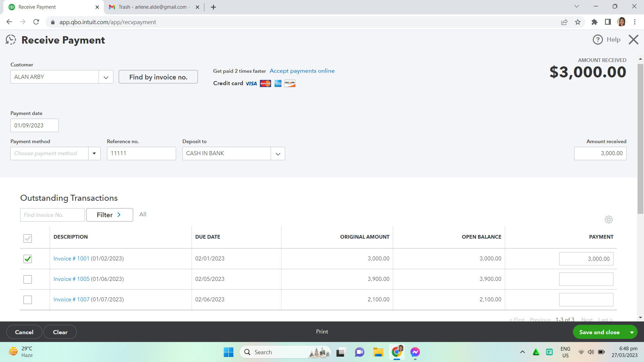
Task: Open Save and close options arrow
Action: pos(632,332)
